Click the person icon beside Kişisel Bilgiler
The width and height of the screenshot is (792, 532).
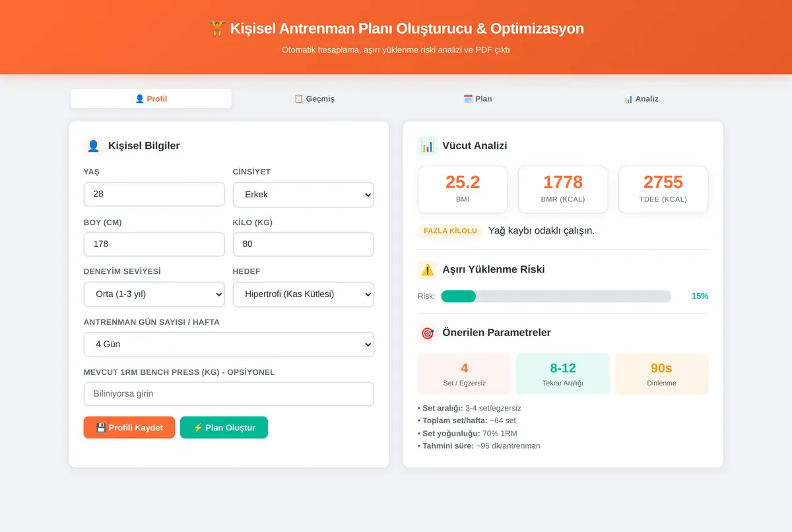tap(93, 146)
